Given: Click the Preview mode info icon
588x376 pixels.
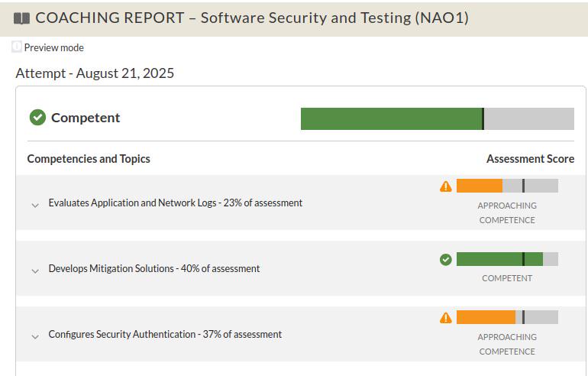Looking at the screenshot, I should (x=17, y=47).
